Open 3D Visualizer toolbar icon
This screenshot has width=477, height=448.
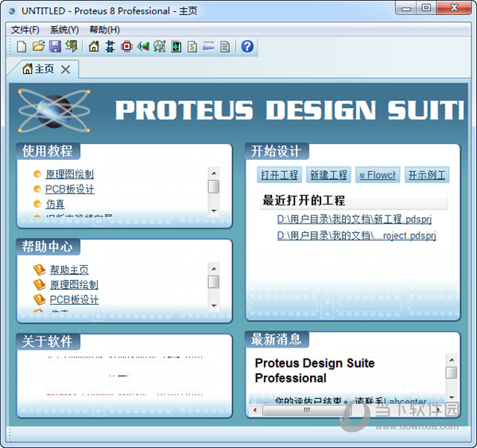click(x=143, y=46)
